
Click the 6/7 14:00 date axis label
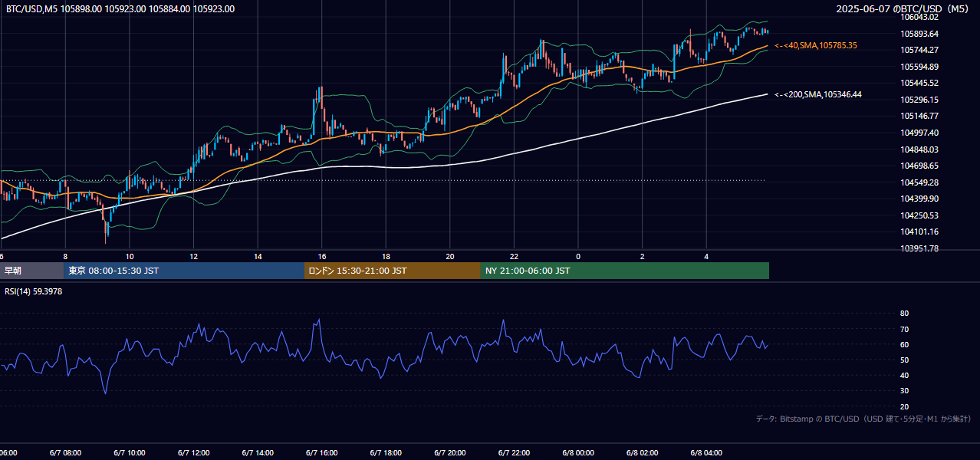point(258,453)
